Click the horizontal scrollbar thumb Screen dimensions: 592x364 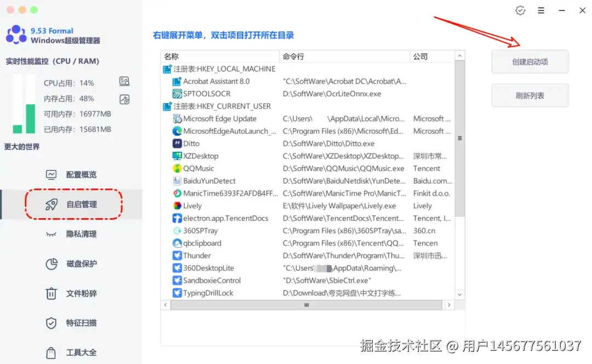[x=306, y=305]
